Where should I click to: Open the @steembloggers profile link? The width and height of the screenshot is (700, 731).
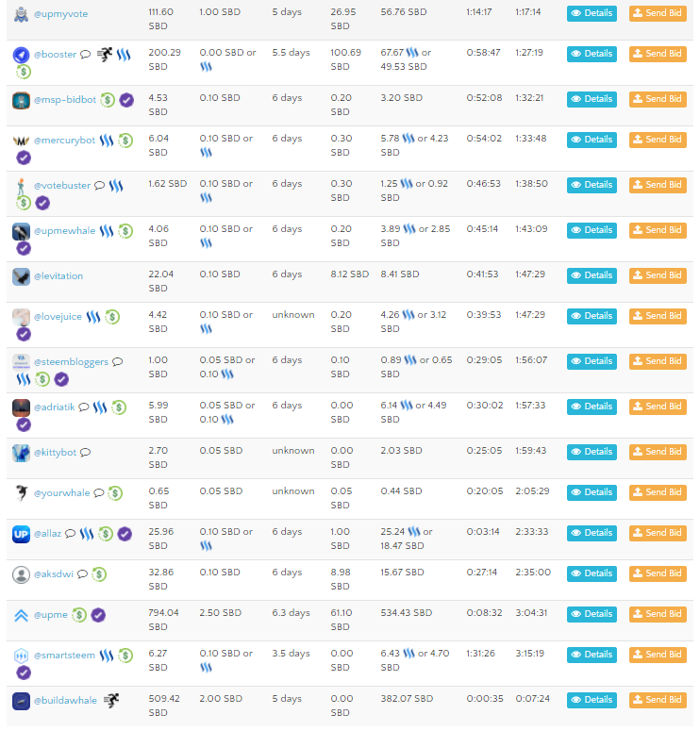click(71, 362)
